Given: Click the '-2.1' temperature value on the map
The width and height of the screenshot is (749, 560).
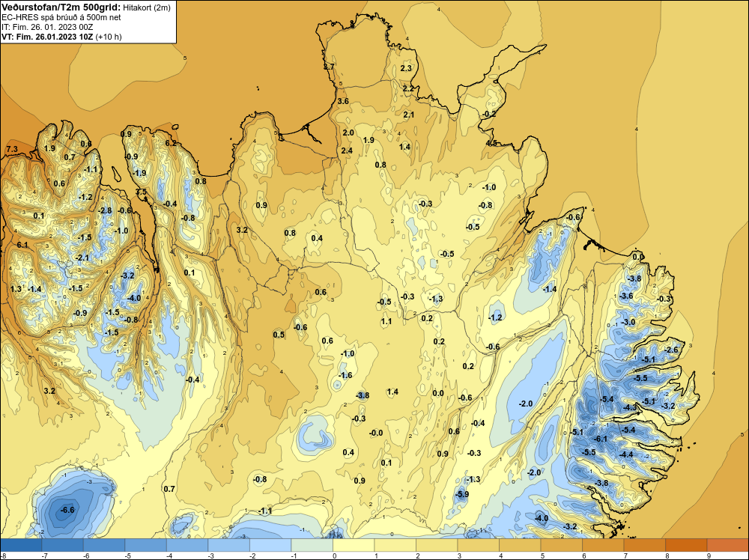Looking at the screenshot, I should [82, 258].
